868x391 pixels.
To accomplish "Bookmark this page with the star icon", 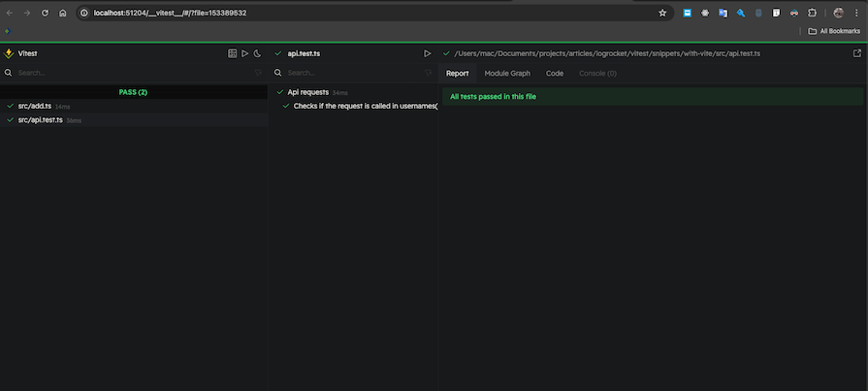I will 662,13.
